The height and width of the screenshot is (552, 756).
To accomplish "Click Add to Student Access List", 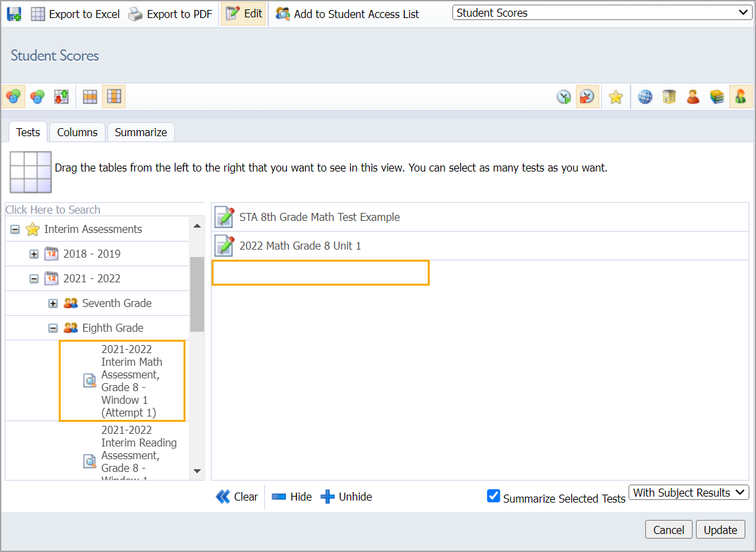I will (x=348, y=14).
